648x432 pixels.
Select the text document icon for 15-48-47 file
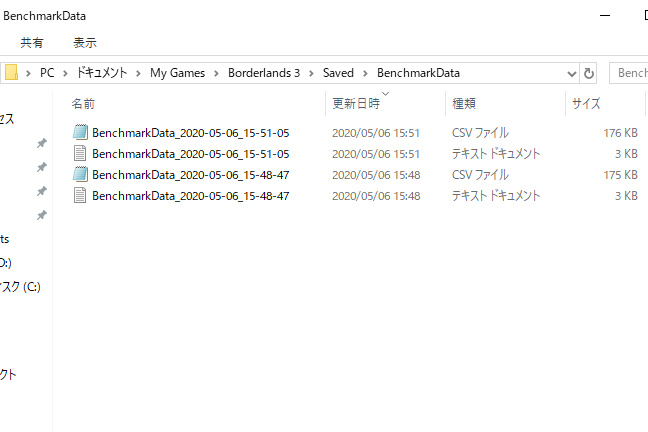tap(81, 195)
